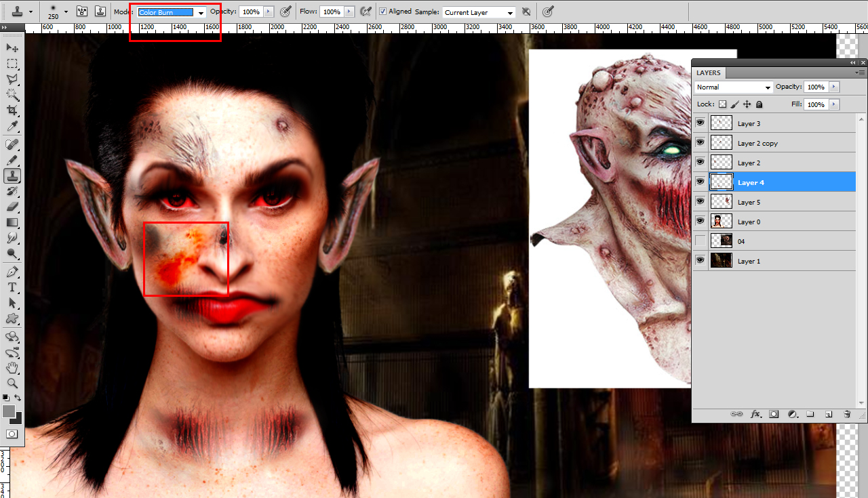
Task: Open the options bar Opacity slider arrow
Action: click(269, 12)
